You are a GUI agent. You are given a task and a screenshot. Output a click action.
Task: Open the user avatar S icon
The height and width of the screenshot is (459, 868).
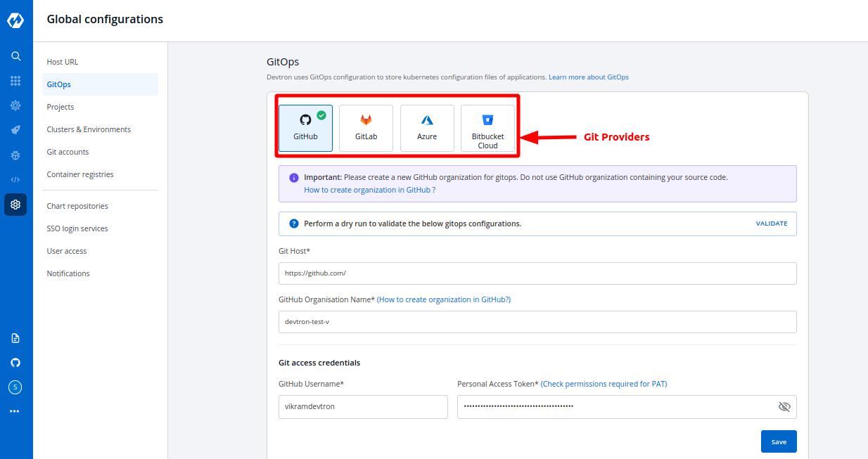point(15,387)
